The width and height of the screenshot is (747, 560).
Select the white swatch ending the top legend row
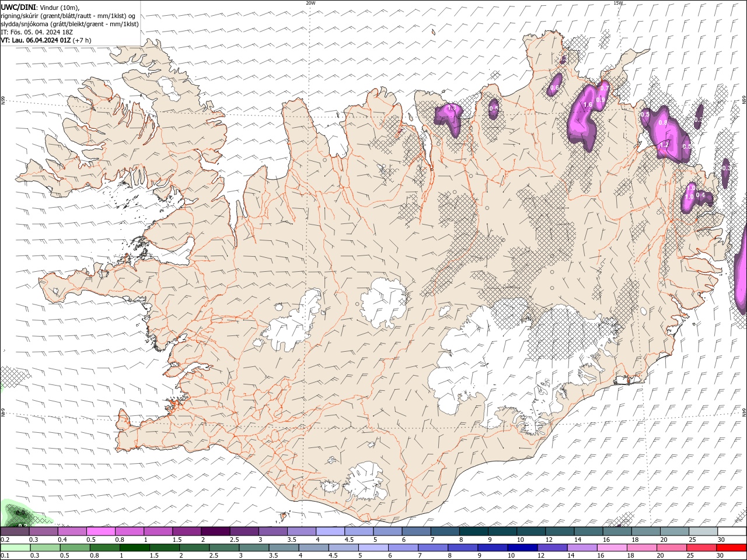731,531
